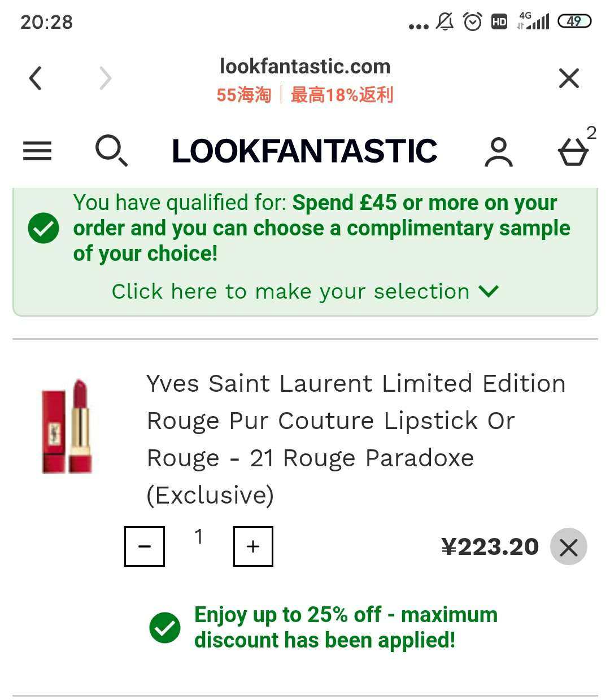Tap the search magnifier icon
The width and height of the screenshot is (610, 700).
click(111, 151)
